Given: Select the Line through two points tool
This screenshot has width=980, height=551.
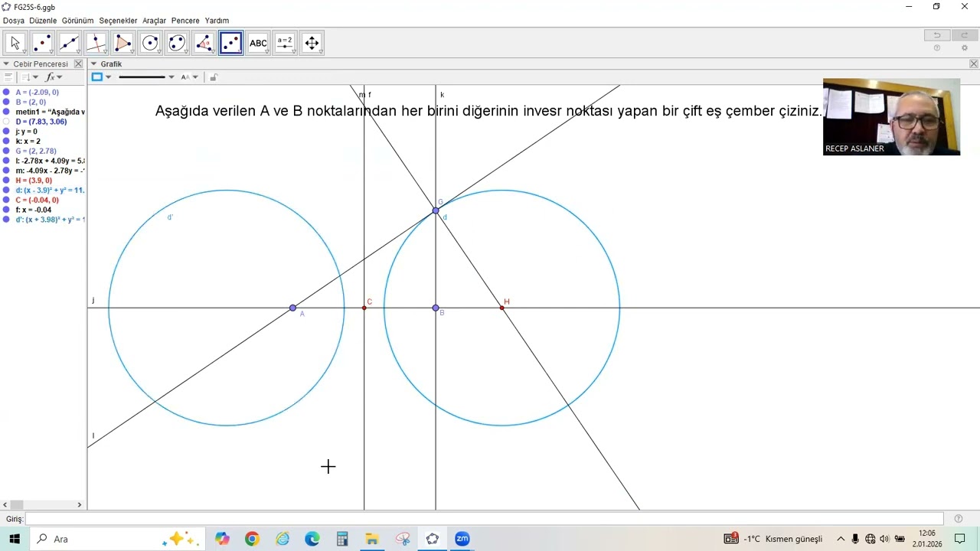Looking at the screenshot, I should (x=69, y=43).
